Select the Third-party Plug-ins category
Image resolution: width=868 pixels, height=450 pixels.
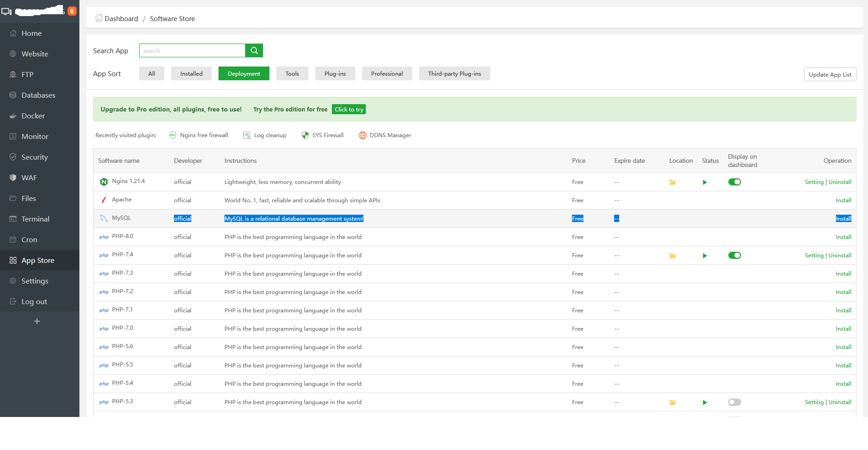pos(454,73)
